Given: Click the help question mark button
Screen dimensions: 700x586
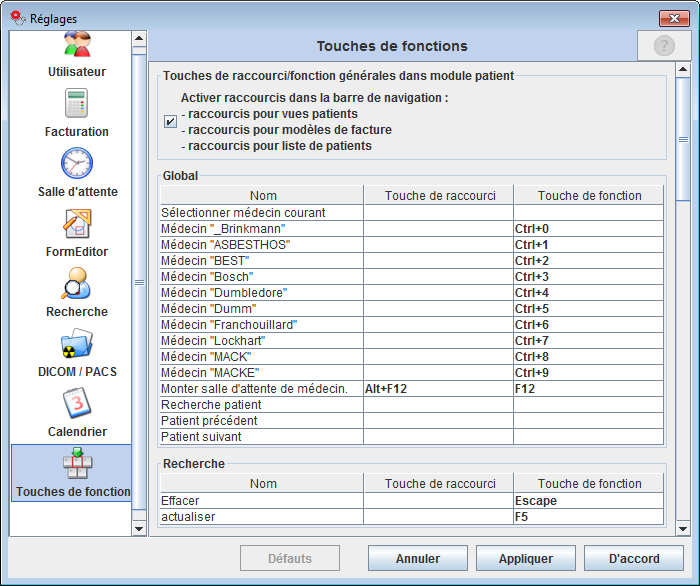Looking at the screenshot, I should coord(664,46).
